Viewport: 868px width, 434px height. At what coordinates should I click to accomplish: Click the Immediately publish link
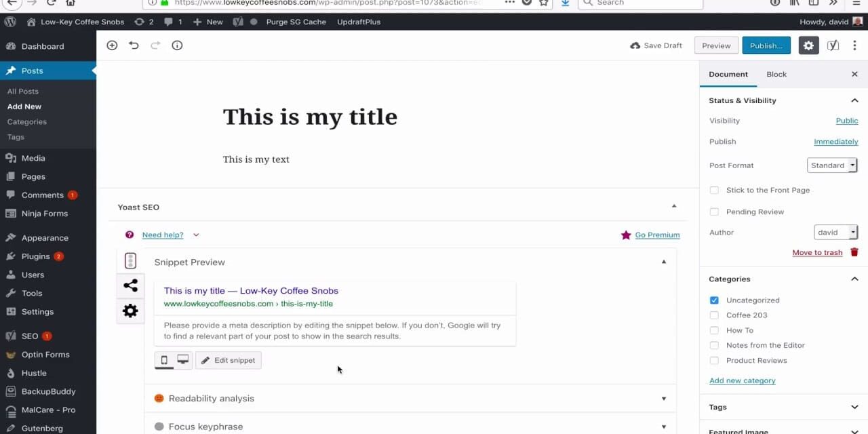[836, 142]
